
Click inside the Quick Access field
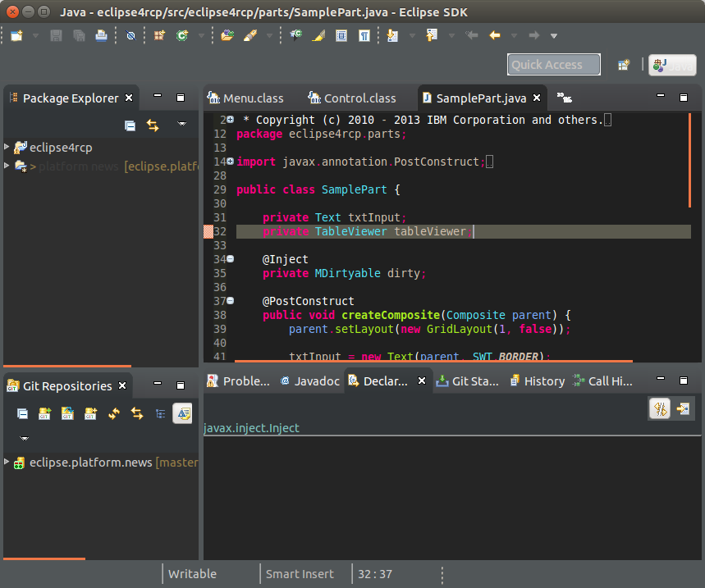[553, 64]
